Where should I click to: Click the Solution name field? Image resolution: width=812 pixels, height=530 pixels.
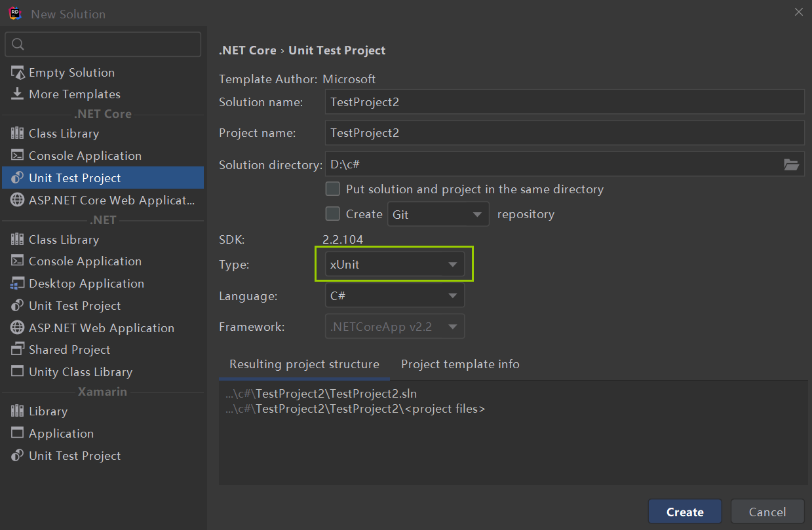(x=564, y=102)
